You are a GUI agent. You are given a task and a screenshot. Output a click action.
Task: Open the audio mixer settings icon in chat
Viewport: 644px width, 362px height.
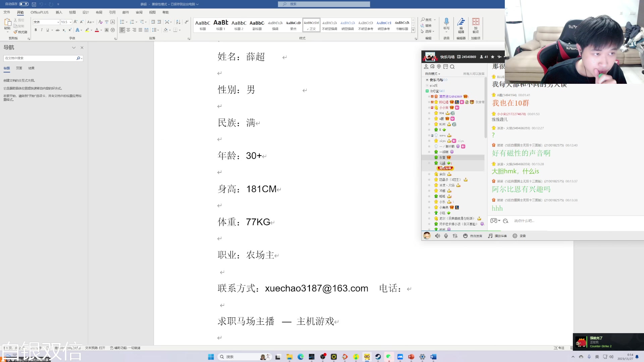point(455,236)
